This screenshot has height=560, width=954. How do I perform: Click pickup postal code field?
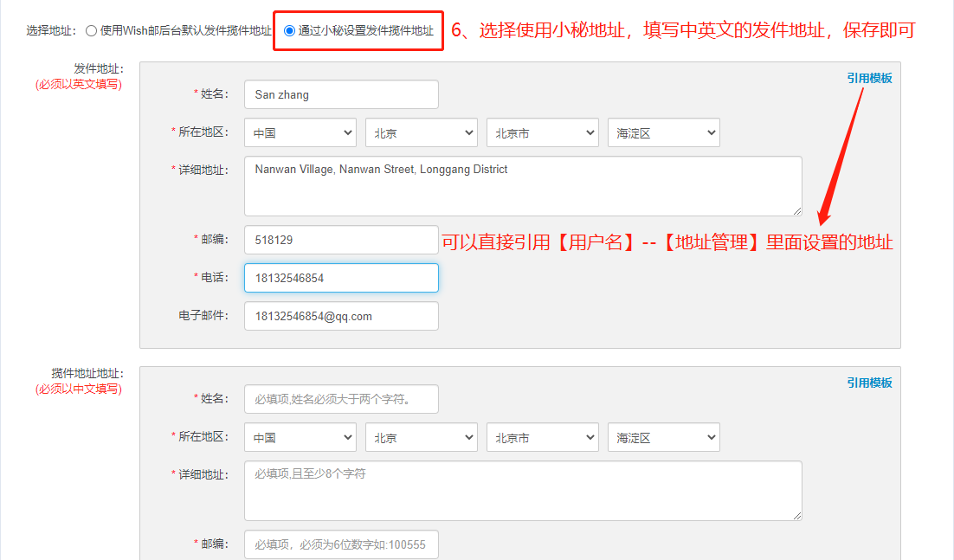(341, 544)
